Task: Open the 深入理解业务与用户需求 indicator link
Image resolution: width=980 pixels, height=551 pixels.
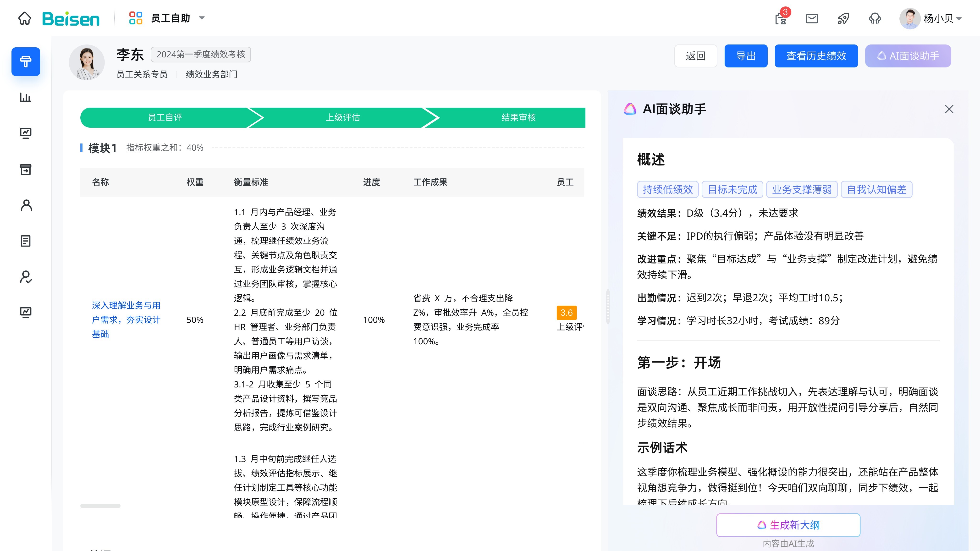Action: click(x=126, y=320)
